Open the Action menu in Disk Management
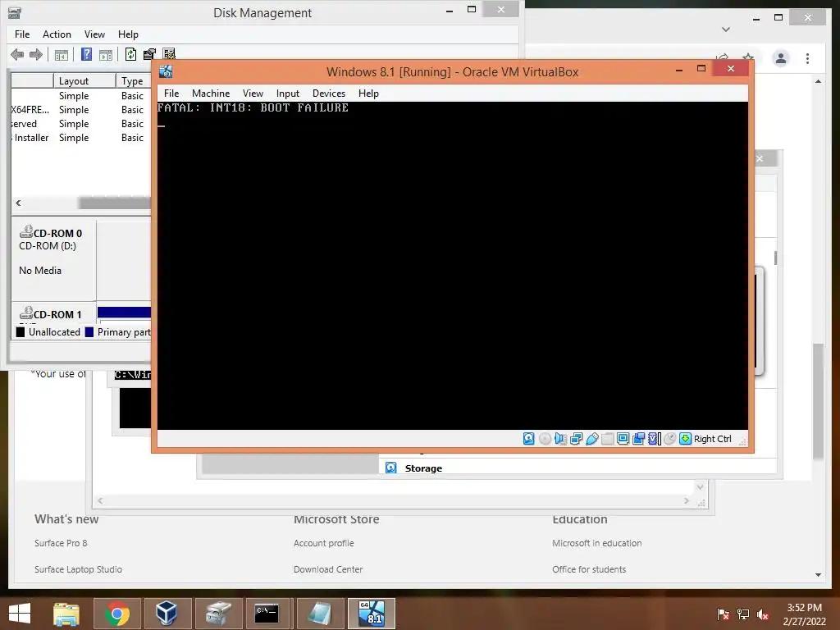The height and width of the screenshot is (630, 840). (x=57, y=34)
